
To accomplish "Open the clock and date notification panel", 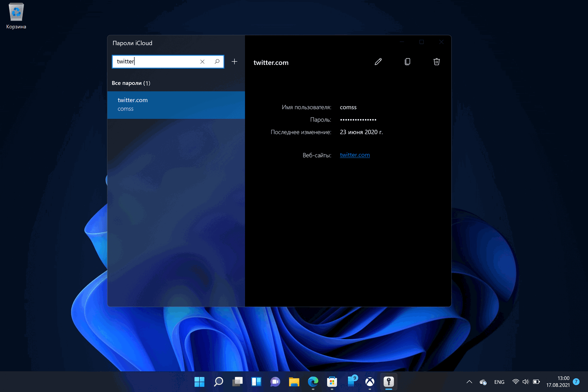I will (558, 382).
